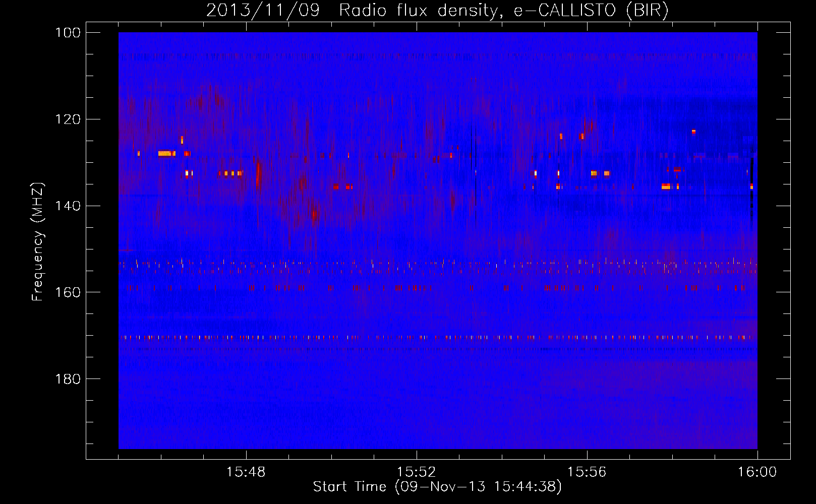816x504 pixels.
Task: Click the time tick label '15:56'
Action: (x=587, y=472)
